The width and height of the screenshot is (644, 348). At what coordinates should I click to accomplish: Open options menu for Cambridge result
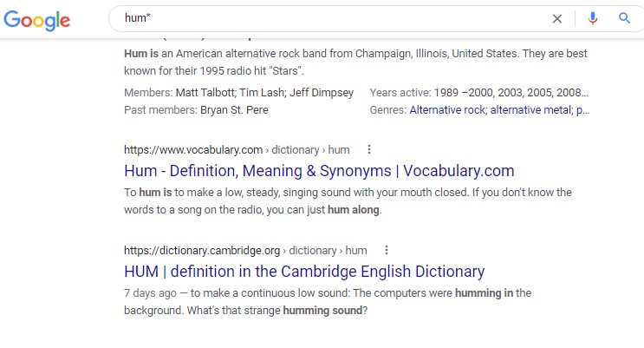(x=387, y=250)
